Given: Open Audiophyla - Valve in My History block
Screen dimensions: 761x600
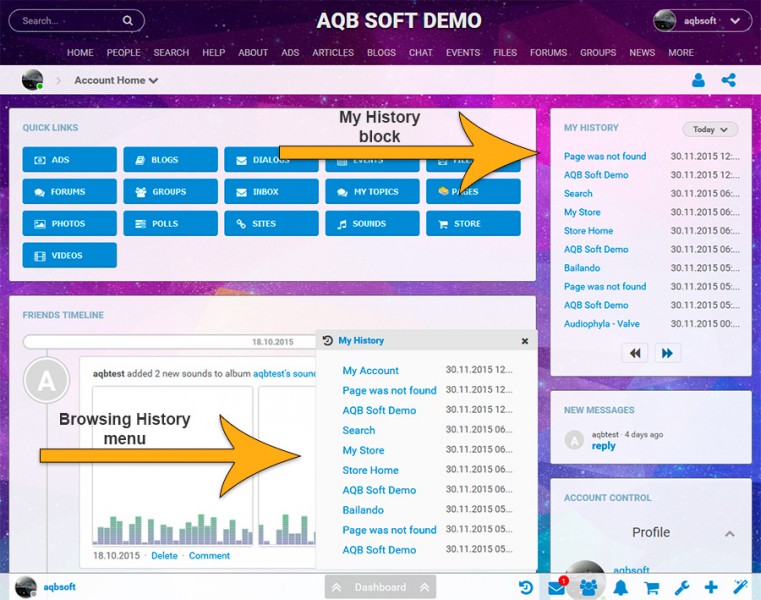Looking at the screenshot, I should (x=601, y=324).
